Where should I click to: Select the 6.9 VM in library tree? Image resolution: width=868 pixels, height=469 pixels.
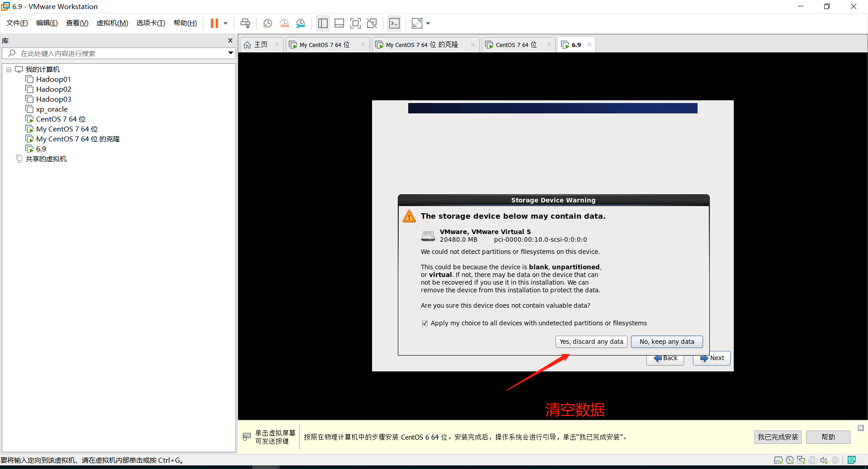(41, 149)
